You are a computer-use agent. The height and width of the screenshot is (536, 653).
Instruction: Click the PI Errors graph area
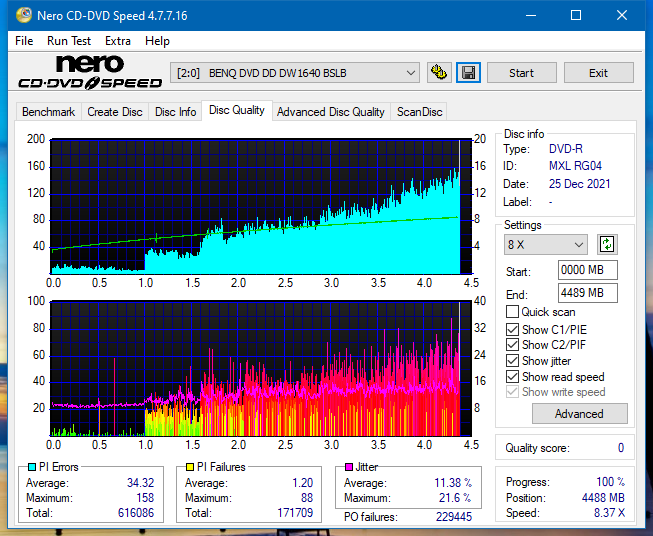261,206
